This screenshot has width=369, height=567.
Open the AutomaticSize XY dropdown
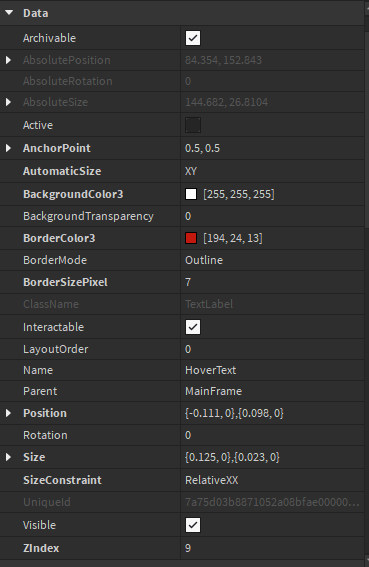click(x=272, y=171)
